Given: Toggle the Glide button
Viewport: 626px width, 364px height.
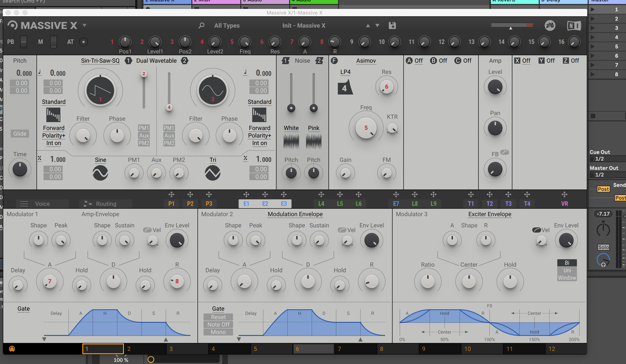Looking at the screenshot, I should point(20,134).
